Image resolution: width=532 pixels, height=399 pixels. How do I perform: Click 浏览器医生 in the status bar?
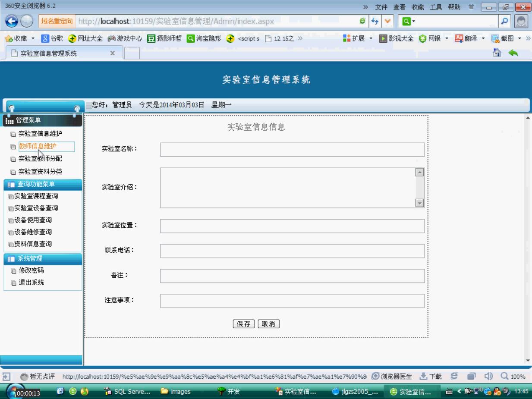pos(392,377)
